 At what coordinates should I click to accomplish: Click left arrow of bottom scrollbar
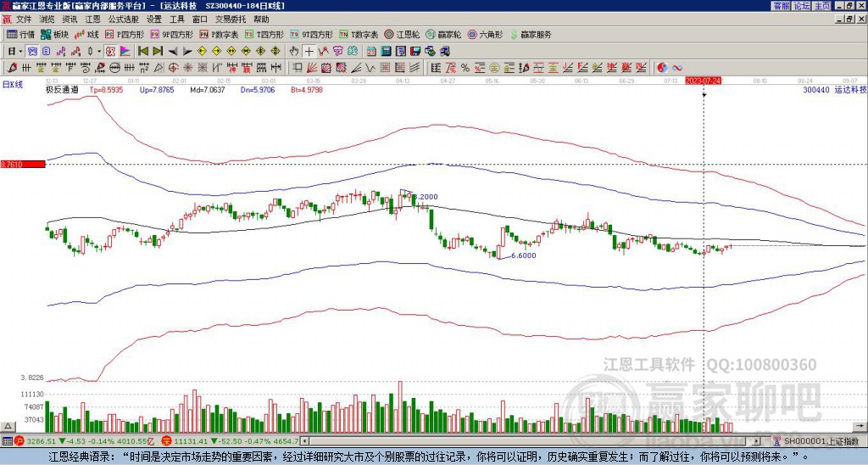coord(304,441)
